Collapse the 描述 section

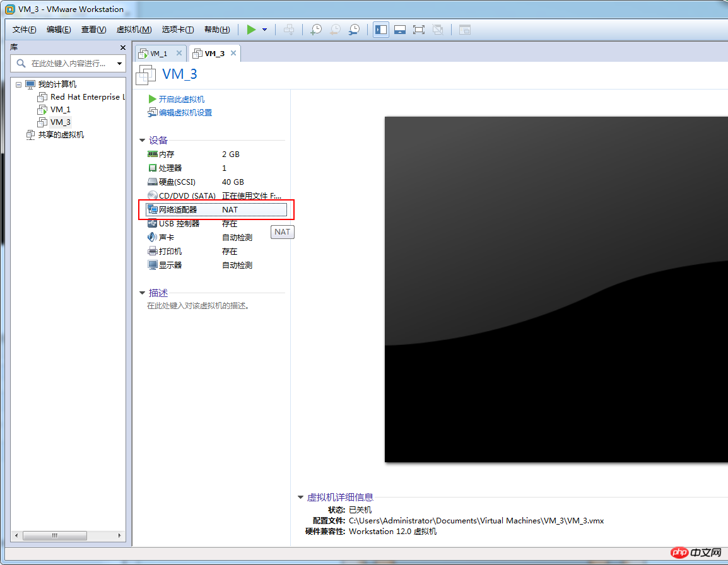pyautogui.click(x=142, y=293)
